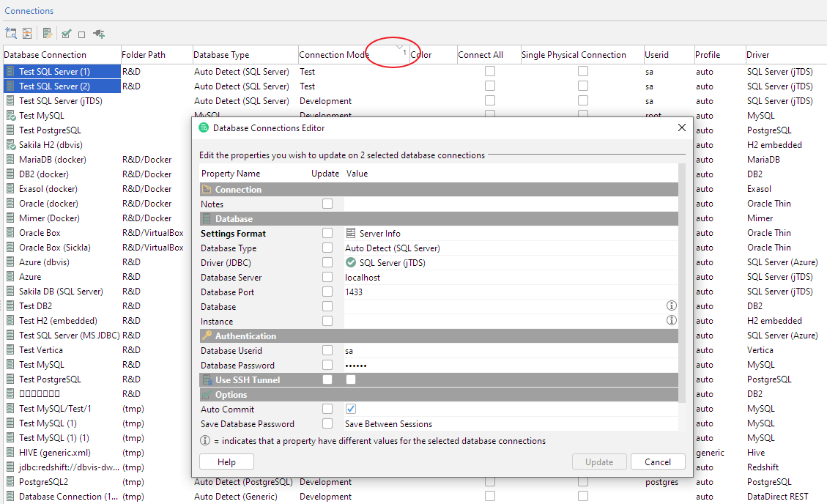Click the info icon on Database row
The height and width of the screenshot is (504, 827).
tap(671, 306)
